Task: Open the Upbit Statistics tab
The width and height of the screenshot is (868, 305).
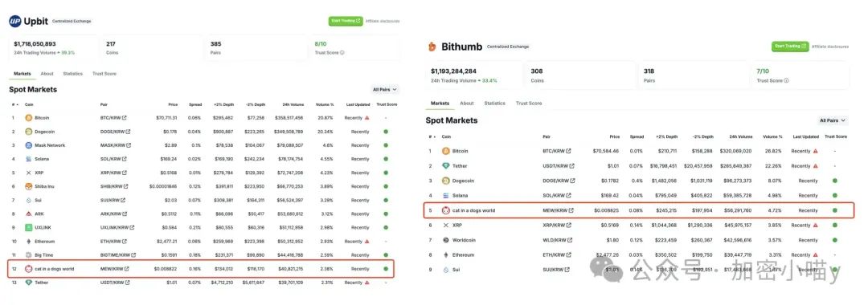Action: pos(72,74)
